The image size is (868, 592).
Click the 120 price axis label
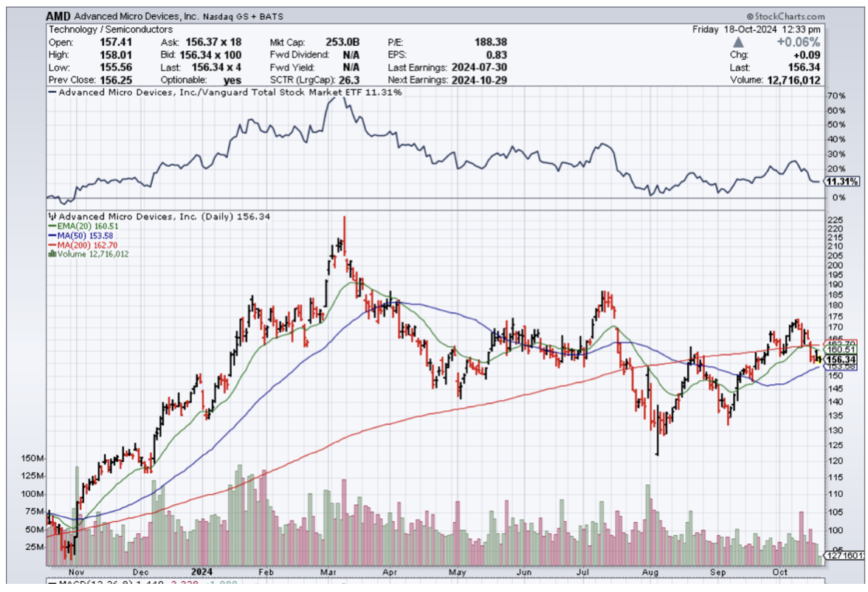(x=835, y=461)
